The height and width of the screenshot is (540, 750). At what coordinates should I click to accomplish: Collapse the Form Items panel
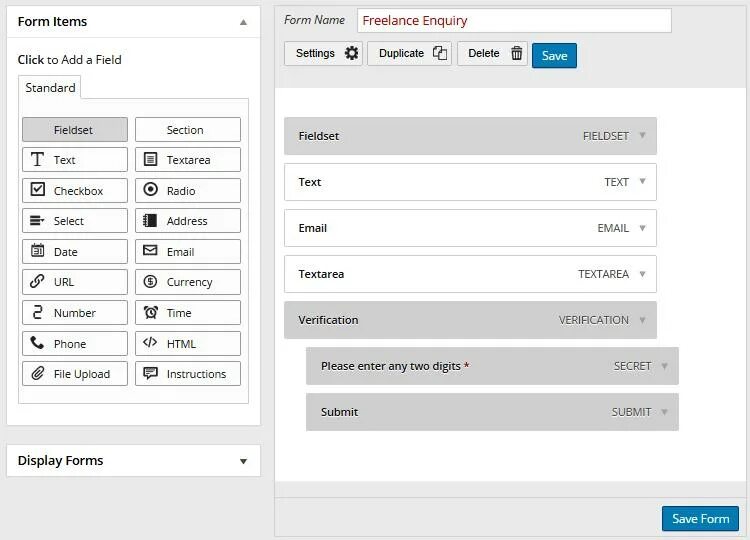pyautogui.click(x=243, y=22)
